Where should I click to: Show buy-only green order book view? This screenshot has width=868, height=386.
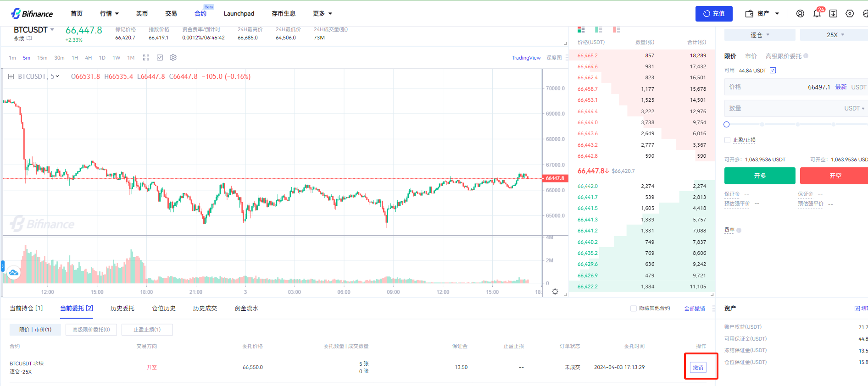(598, 30)
